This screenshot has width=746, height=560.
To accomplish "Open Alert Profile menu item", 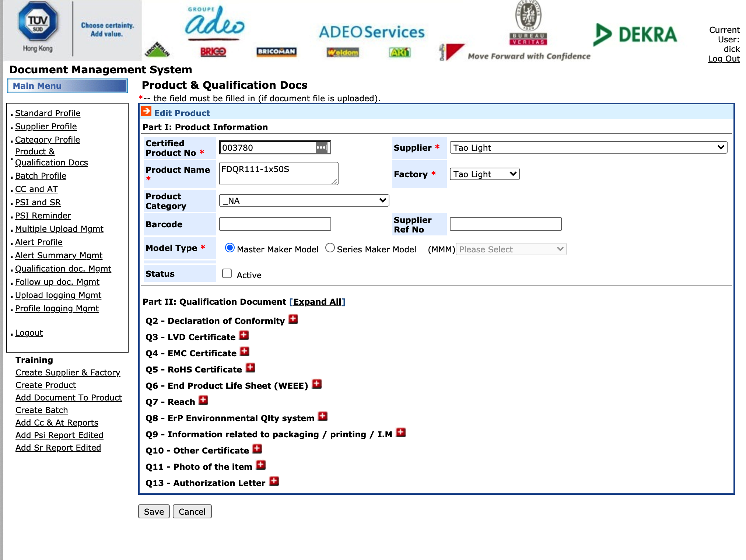I will tap(39, 242).
